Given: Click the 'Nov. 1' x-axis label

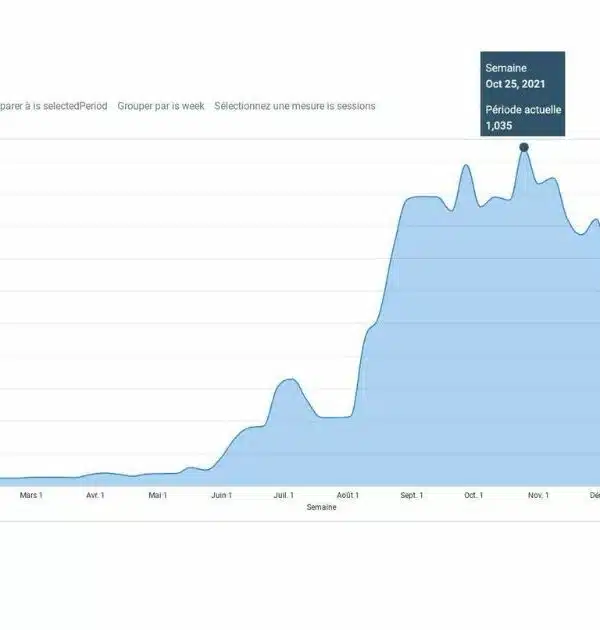Looking at the screenshot, I should pyautogui.click(x=538, y=495).
